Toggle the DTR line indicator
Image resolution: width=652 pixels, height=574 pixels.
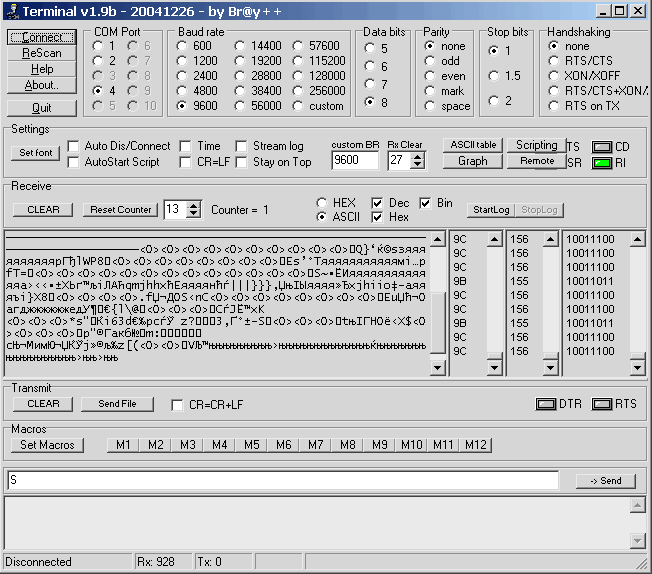coord(546,404)
